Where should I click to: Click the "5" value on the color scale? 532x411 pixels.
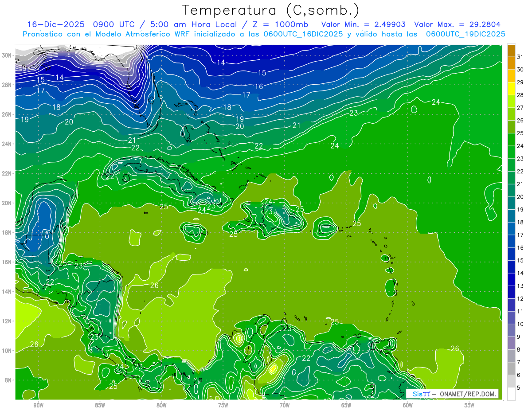point(519,388)
